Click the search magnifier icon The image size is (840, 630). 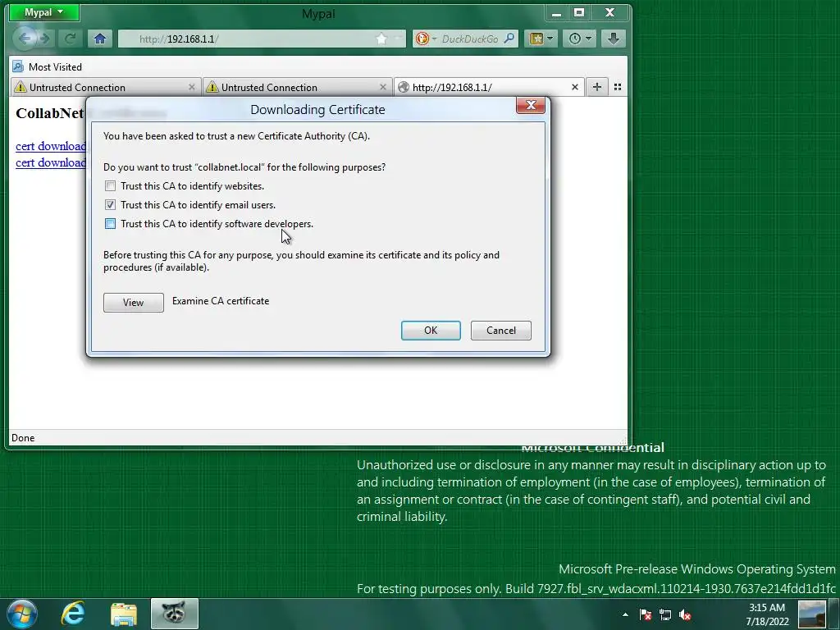(509, 39)
